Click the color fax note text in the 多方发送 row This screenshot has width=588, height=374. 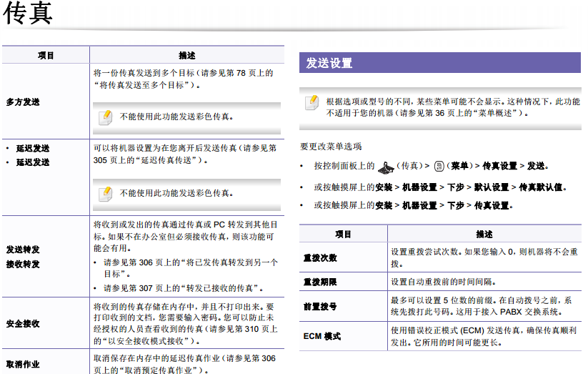click(x=176, y=117)
